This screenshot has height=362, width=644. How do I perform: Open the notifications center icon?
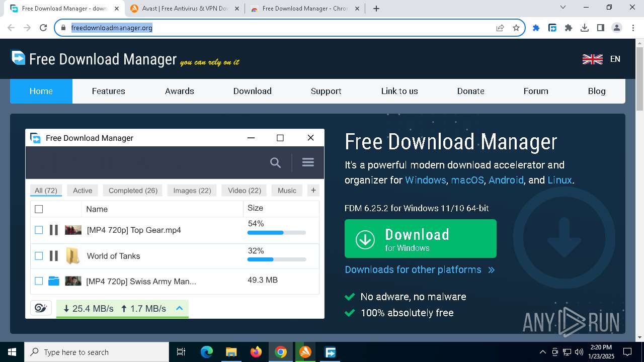tap(627, 352)
